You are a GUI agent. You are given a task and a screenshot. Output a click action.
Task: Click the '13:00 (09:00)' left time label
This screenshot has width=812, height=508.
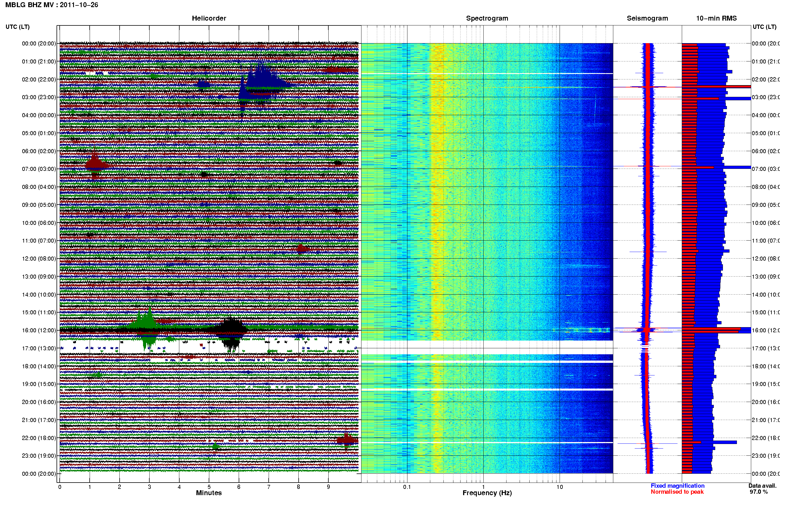[x=39, y=277]
